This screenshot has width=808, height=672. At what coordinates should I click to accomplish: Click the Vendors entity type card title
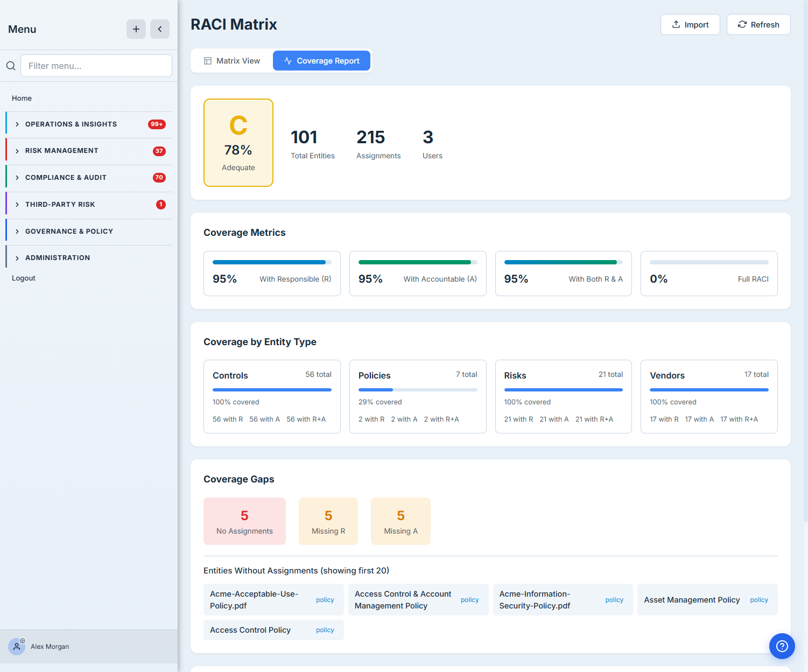pos(668,375)
